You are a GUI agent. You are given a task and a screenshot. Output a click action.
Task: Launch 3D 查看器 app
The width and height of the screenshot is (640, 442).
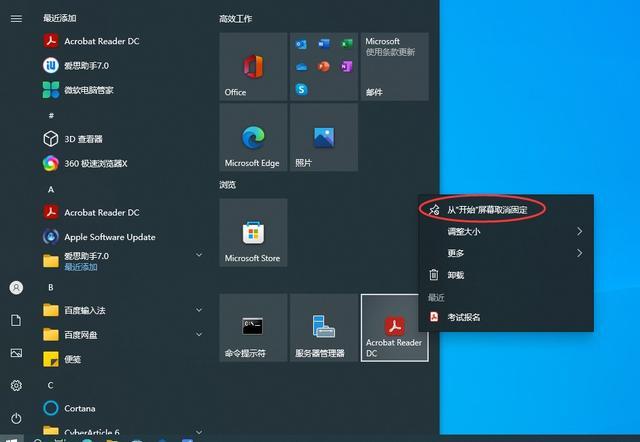73,139
